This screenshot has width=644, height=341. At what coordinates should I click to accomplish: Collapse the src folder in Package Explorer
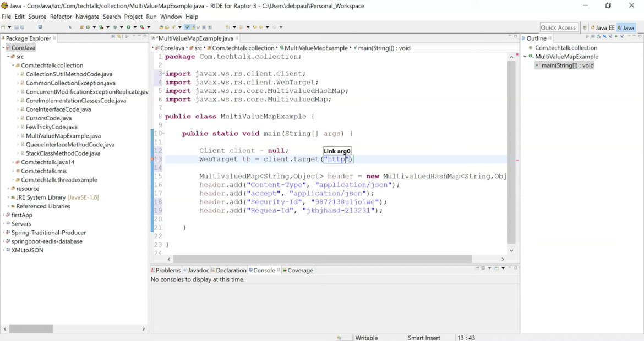pos(8,57)
